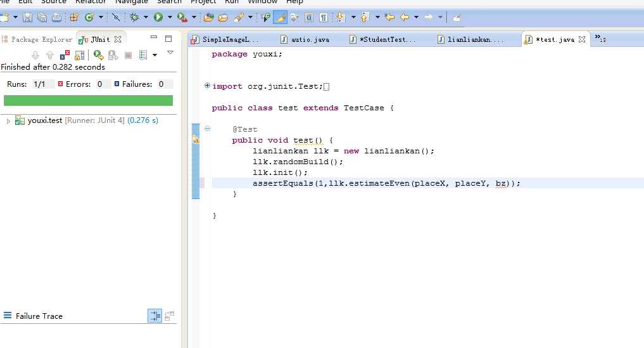Toggle Show Failures Only in JUnit
This screenshot has width=644, height=348.
65,55
